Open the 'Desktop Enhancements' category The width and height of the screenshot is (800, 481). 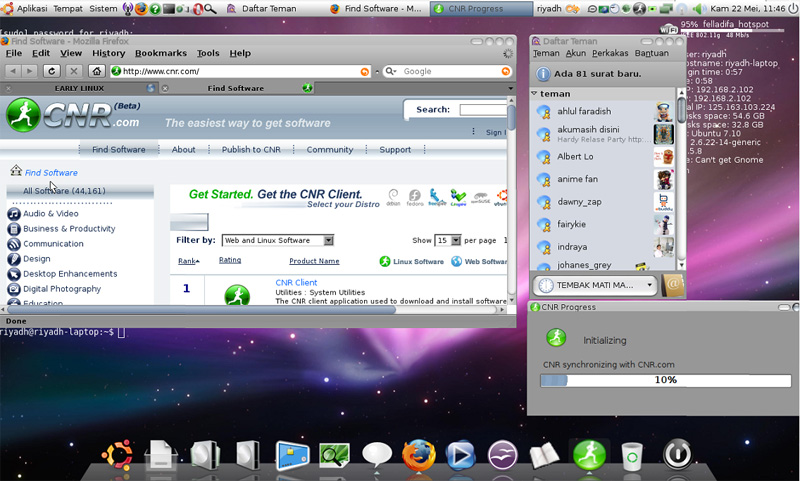pos(70,274)
